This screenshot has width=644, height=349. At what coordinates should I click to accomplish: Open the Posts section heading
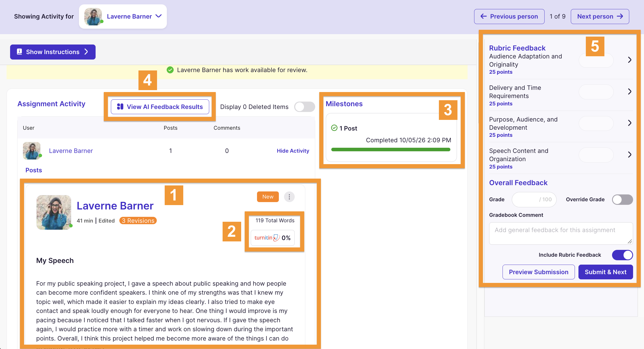(x=34, y=170)
